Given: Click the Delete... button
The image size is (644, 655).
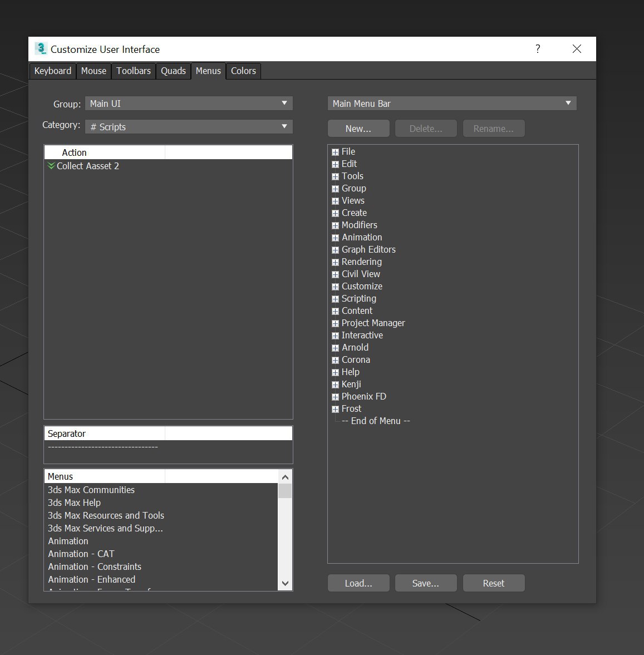Looking at the screenshot, I should (425, 129).
